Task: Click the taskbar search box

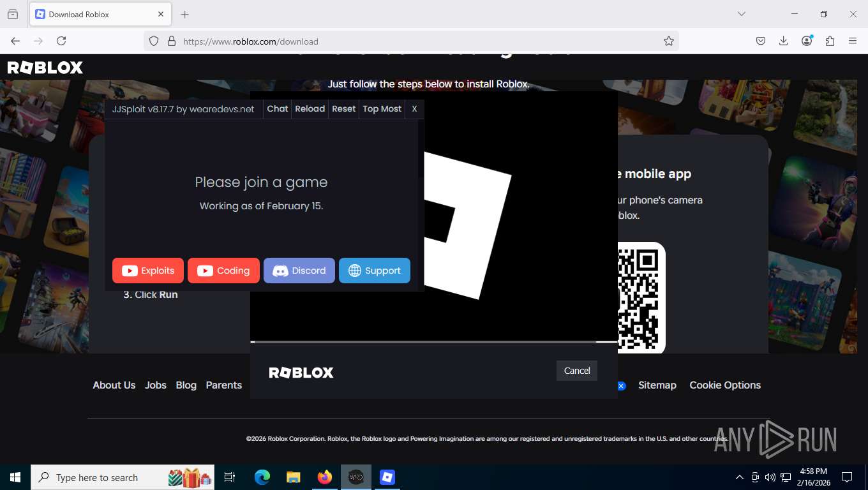Action: (123, 477)
